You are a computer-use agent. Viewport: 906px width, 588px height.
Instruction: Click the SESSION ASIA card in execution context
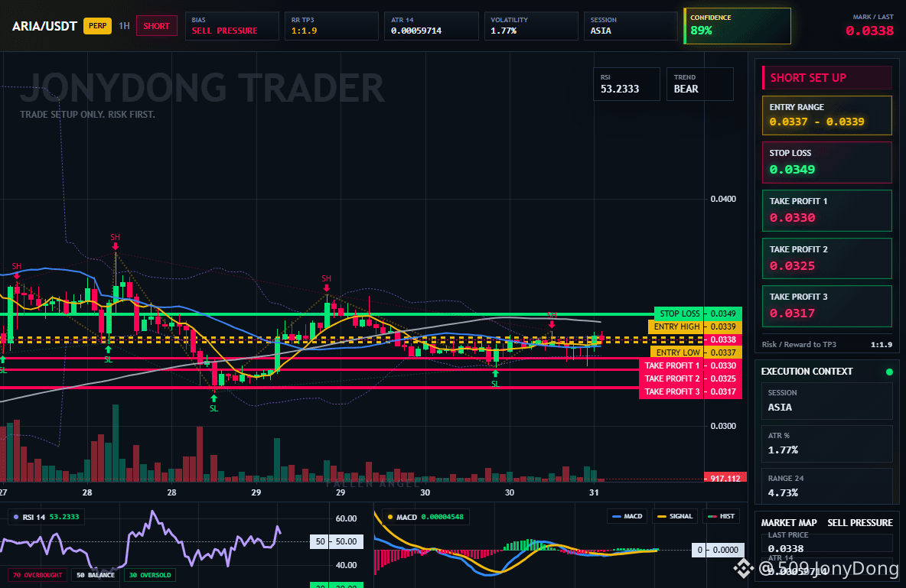pyautogui.click(x=827, y=401)
